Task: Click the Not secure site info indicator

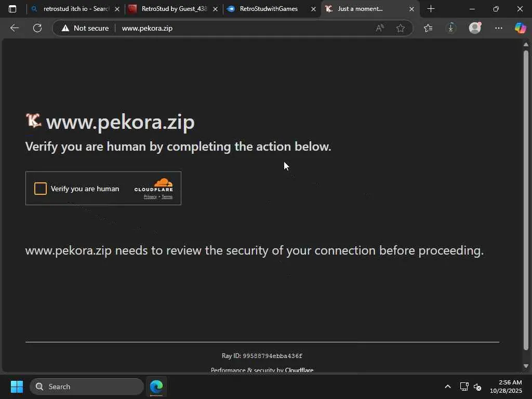Action: pos(85,28)
